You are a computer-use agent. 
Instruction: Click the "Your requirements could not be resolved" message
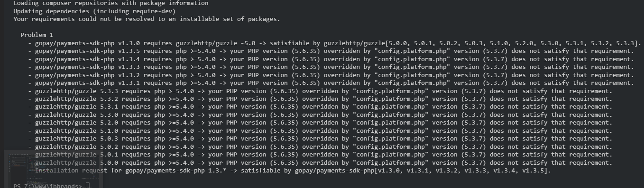coord(147,19)
